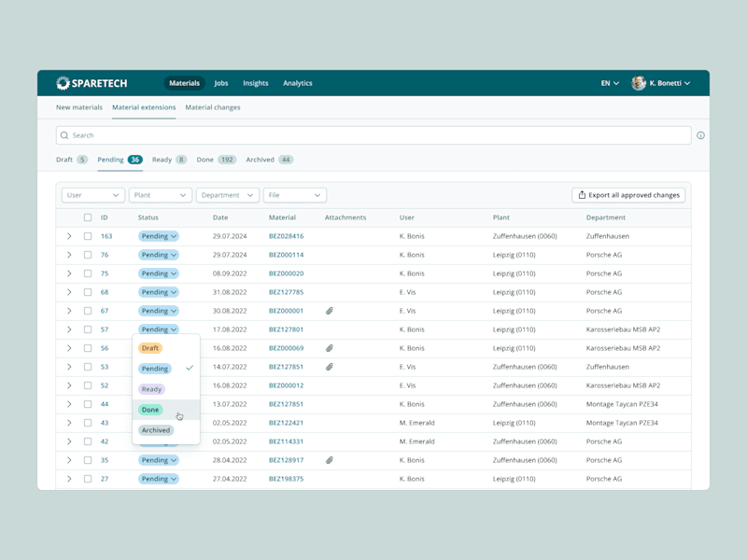The image size is (747, 560).
Task: Open material link BEZ127785
Action: (x=286, y=292)
